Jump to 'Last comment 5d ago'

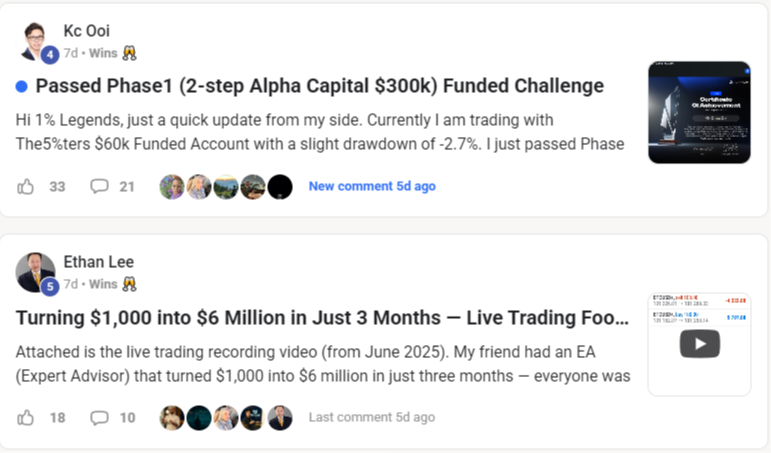point(371,417)
